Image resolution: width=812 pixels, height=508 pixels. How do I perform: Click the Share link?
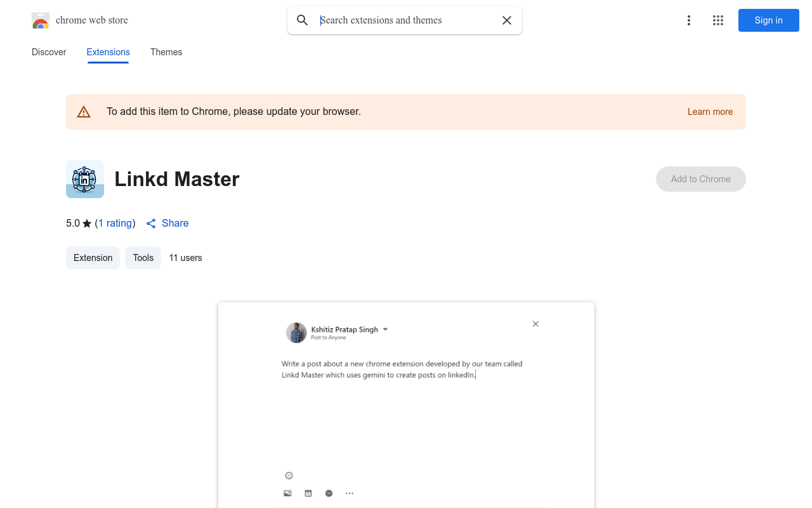coord(175,223)
